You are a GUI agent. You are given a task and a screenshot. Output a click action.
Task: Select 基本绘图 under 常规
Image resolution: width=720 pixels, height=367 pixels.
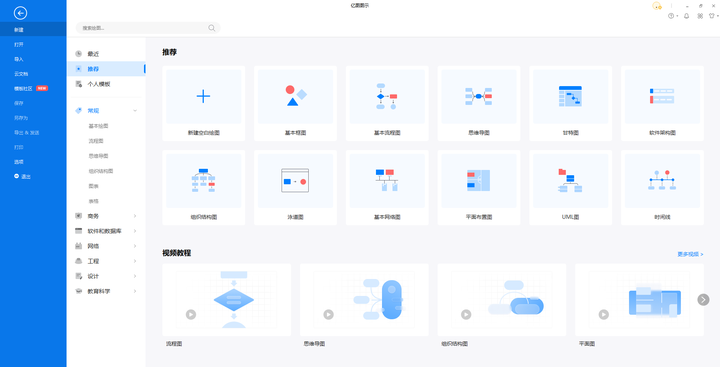(x=98, y=126)
